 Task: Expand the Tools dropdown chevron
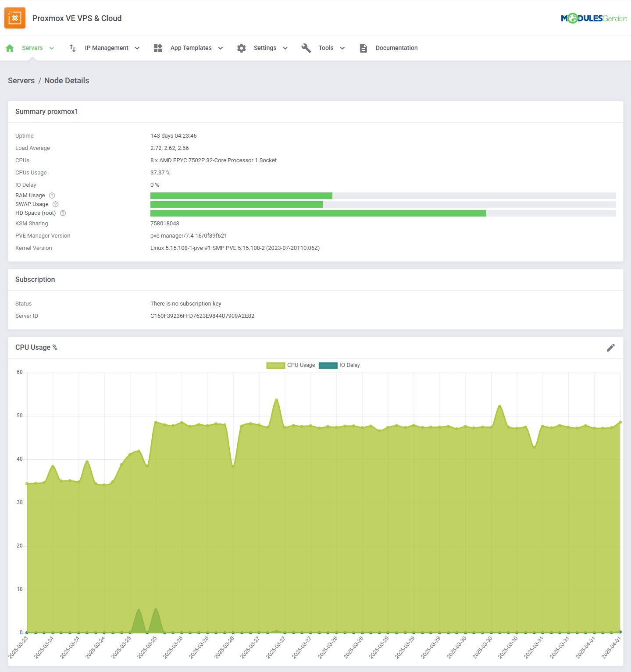coord(342,48)
